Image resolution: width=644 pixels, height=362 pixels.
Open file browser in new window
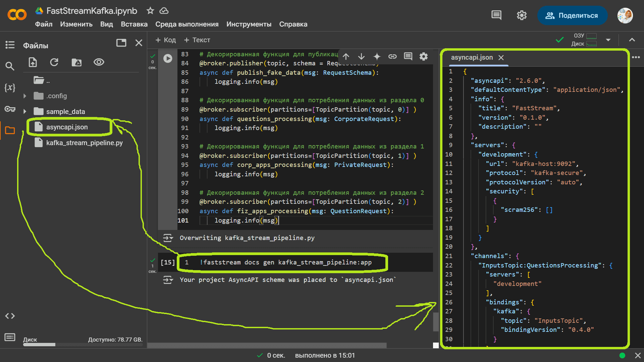[121, 43]
